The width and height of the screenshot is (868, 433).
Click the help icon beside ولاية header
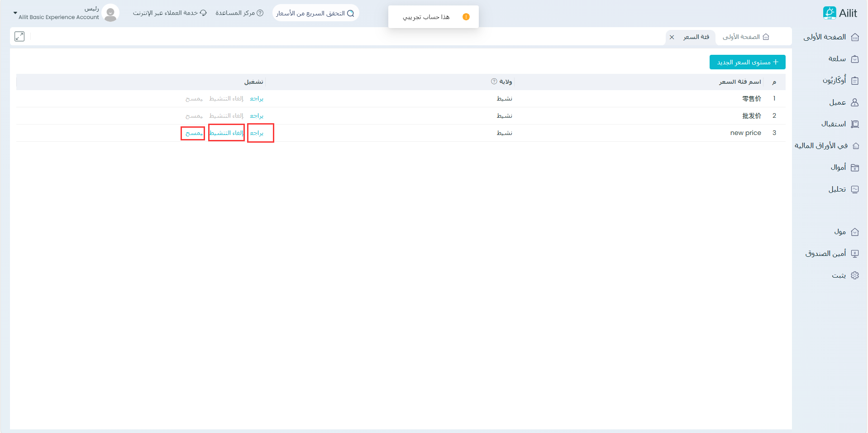coord(494,82)
